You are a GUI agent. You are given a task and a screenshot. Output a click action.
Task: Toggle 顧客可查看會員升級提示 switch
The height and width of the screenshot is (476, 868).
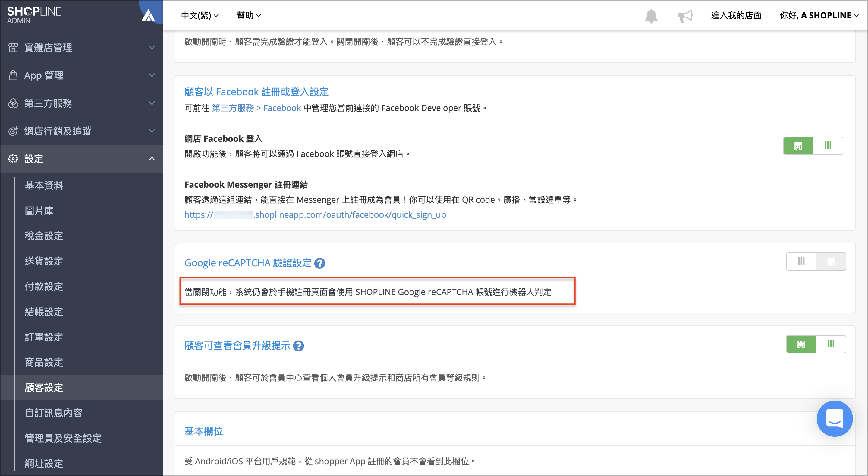point(816,344)
